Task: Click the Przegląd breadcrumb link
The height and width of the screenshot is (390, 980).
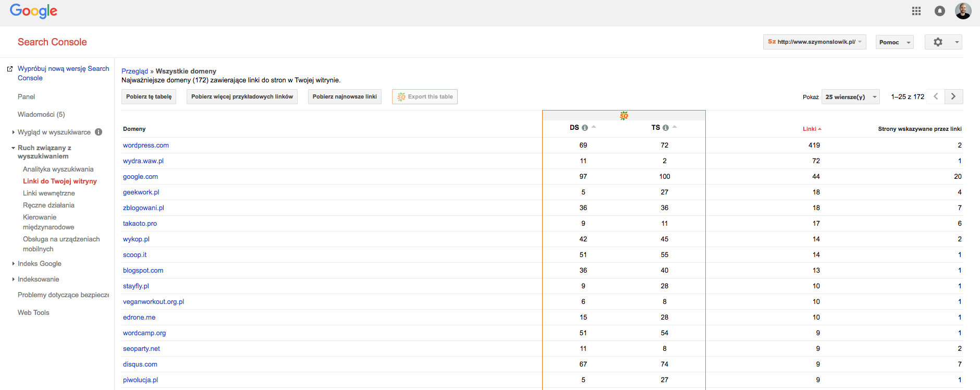Action: (x=134, y=71)
